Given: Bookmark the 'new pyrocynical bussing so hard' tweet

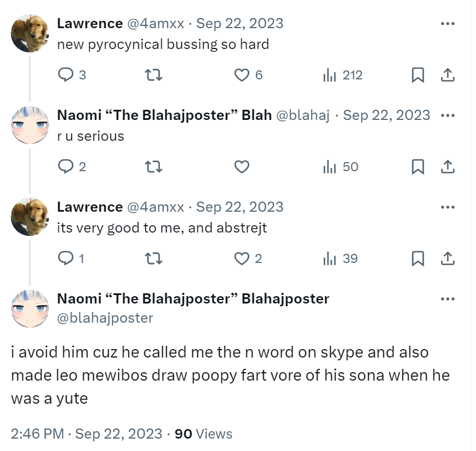Looking at the screenshot, I should pyautogui.click(x=417, y=75).
